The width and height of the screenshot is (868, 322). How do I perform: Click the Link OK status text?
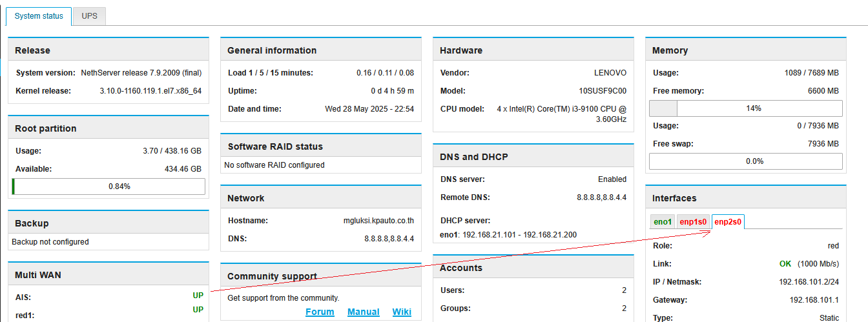coord(785,264)
